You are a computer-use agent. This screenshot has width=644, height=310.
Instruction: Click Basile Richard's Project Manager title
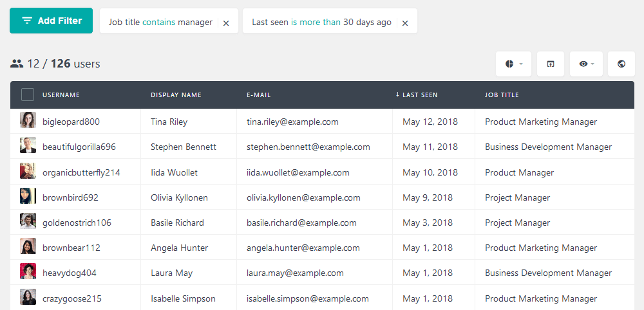pyautogui.click(x=517, y=223)
